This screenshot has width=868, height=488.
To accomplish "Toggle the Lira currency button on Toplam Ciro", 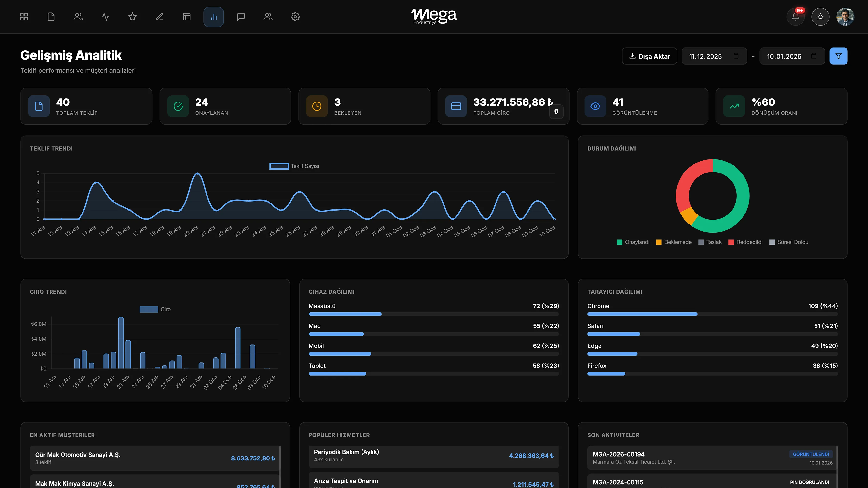I will [556, 112].
